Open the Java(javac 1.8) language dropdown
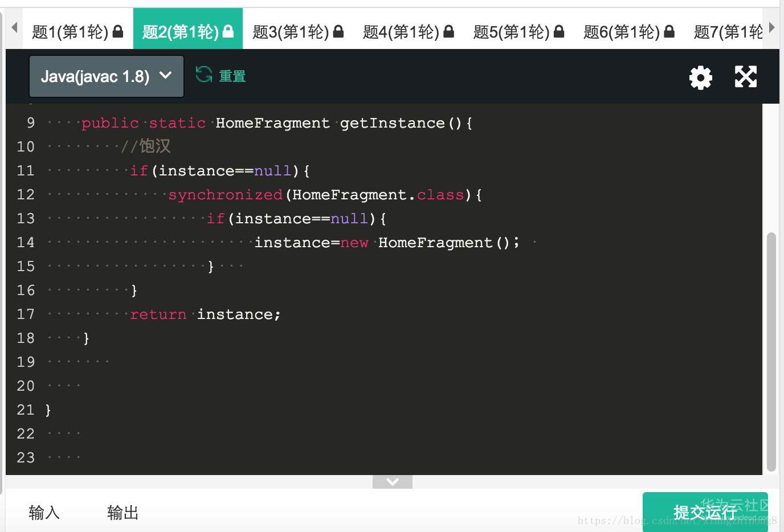Screen dimensions: 784x532 (107, 76)
